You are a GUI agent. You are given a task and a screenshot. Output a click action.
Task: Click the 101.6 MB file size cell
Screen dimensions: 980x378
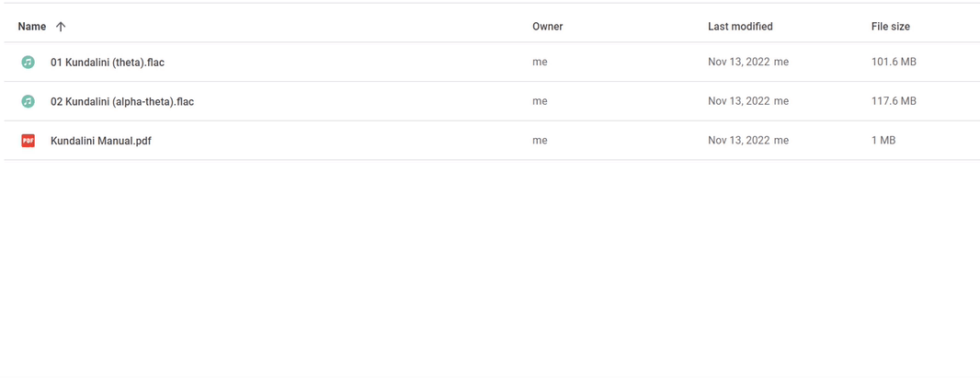click(894, 62)
